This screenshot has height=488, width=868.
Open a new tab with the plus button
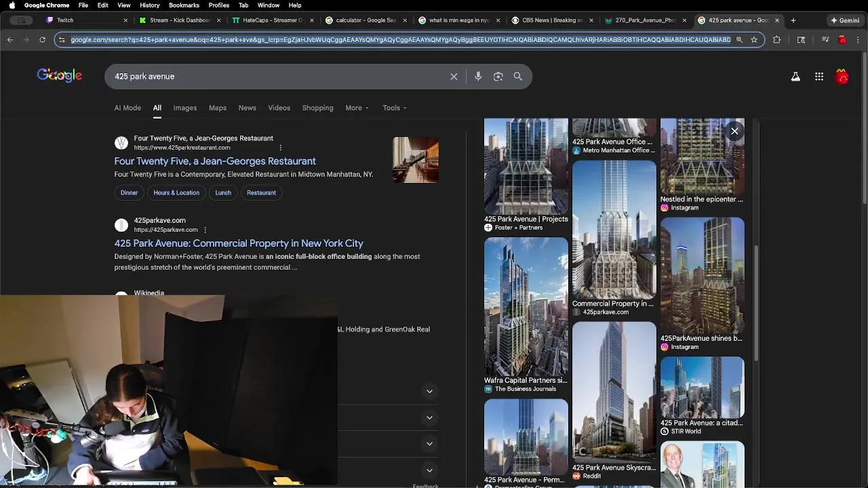[793, 20]
